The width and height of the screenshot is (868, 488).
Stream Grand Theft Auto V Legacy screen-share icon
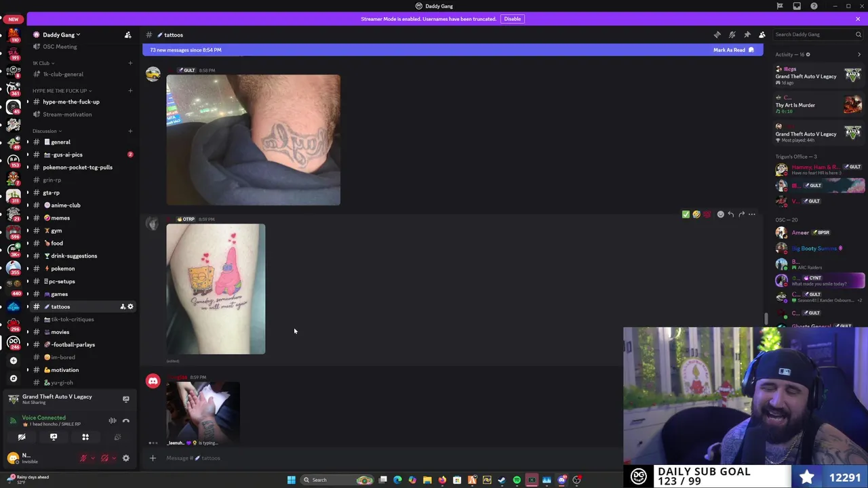125,399
